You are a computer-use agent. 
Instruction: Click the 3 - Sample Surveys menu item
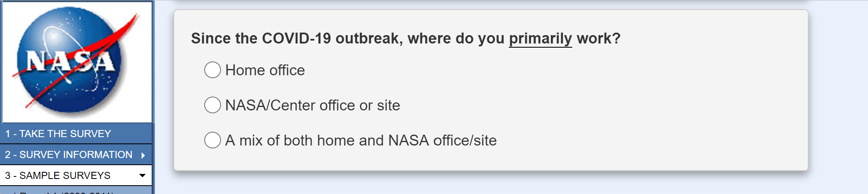[58, 176]
